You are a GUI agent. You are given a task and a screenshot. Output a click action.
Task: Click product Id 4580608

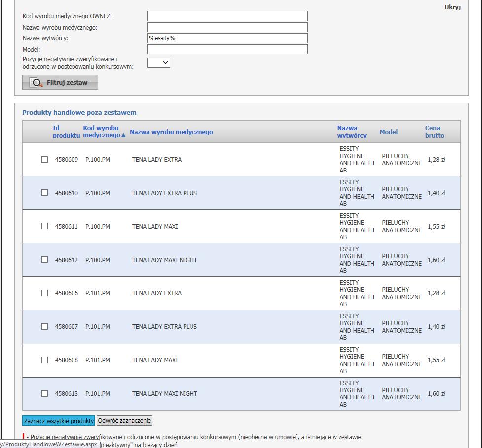67,360
